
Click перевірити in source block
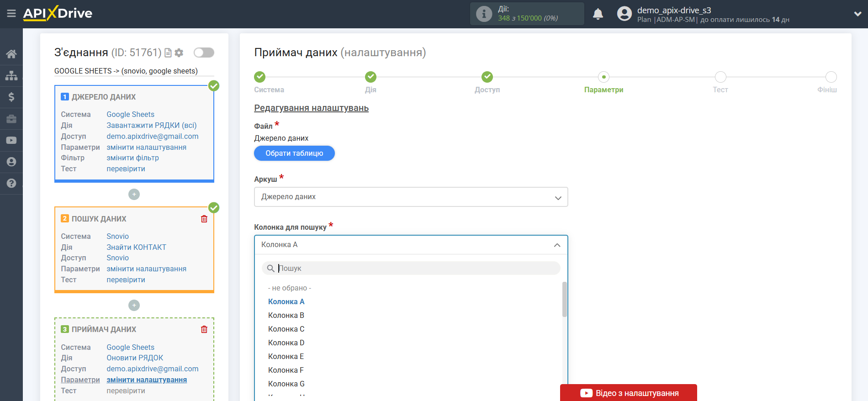pyautogui.click(x=126, y=169)
